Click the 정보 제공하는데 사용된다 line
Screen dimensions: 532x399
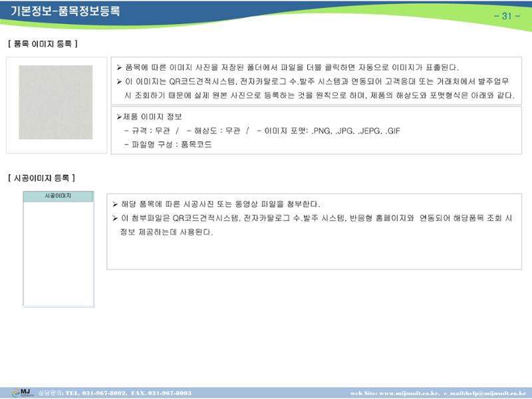(167, 232)
